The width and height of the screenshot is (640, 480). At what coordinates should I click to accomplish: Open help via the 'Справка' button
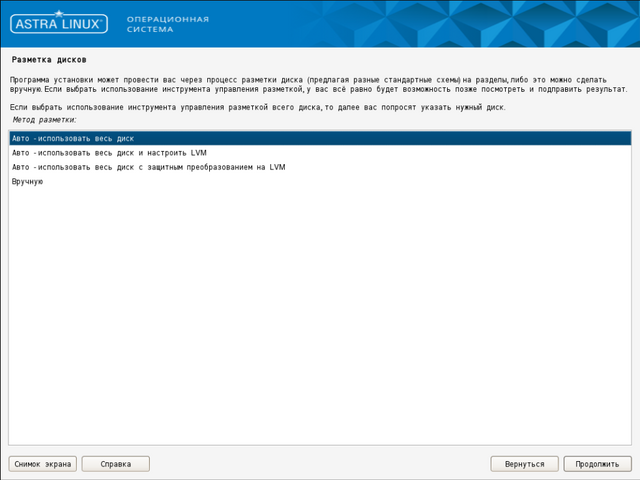coord(115,464)
